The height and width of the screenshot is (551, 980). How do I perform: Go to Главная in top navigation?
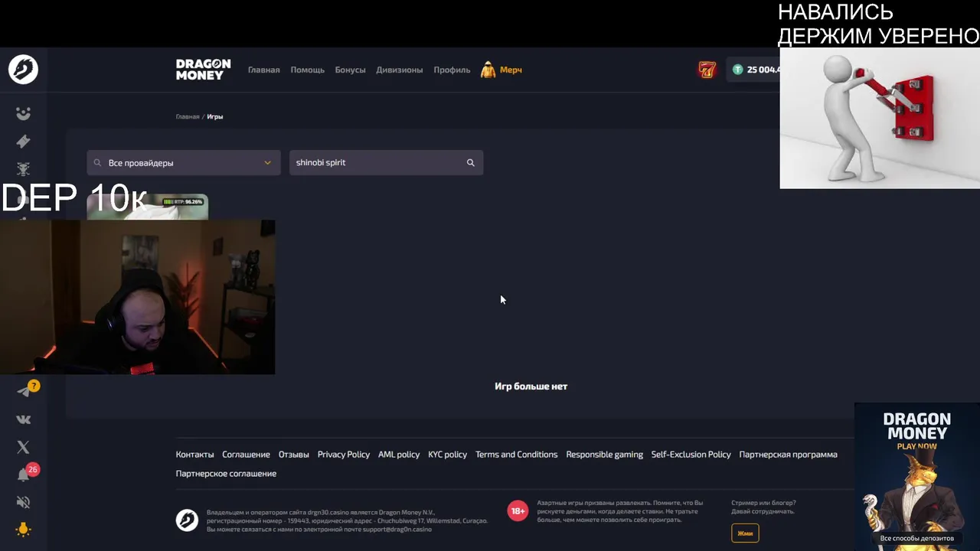click(263, 70)
